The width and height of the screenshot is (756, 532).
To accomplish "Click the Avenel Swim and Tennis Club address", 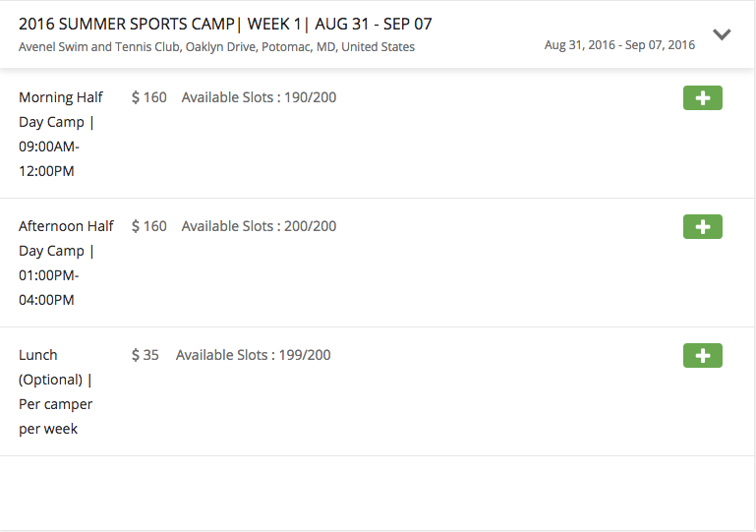I will pos(216,47).
